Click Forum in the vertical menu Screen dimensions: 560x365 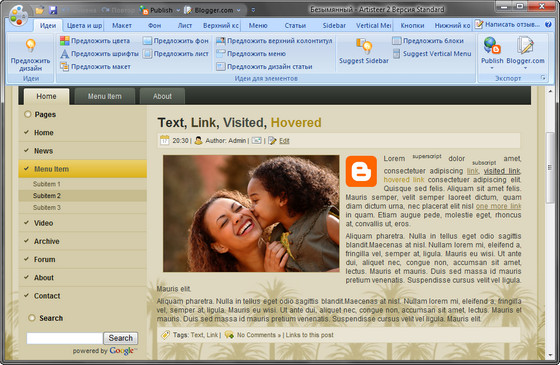(x=82, y=259)
